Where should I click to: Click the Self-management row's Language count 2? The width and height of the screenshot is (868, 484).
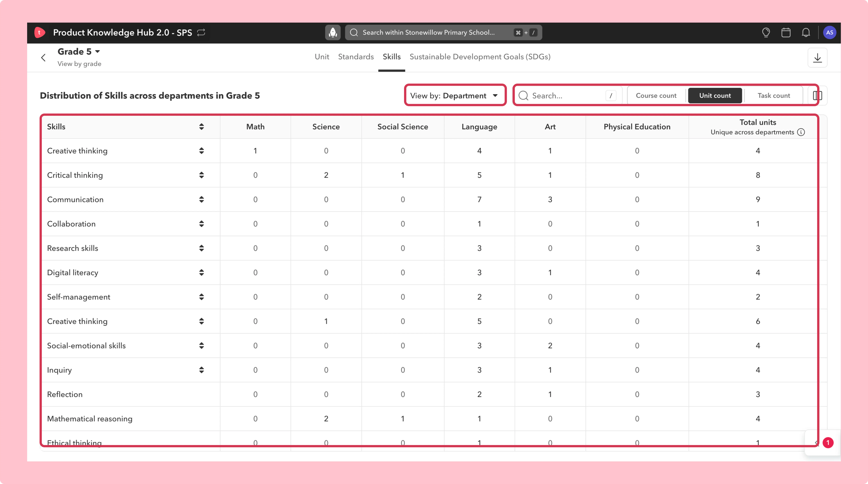[479, 297]
